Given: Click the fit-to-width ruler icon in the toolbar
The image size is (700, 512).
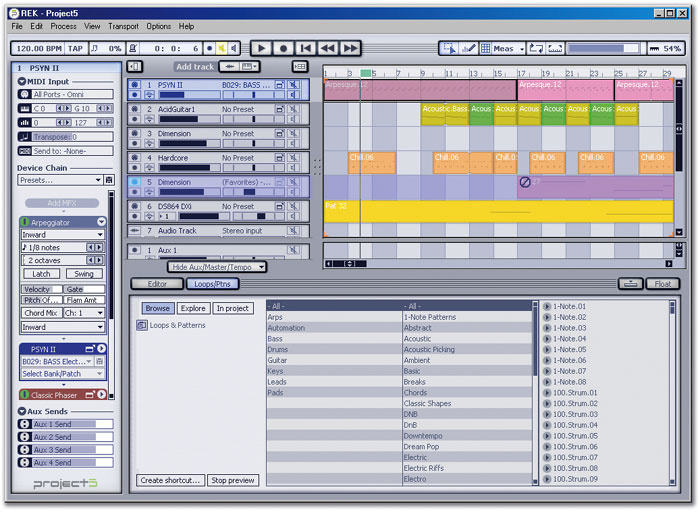Looking at the screenshot, I should tap(555, 48).
